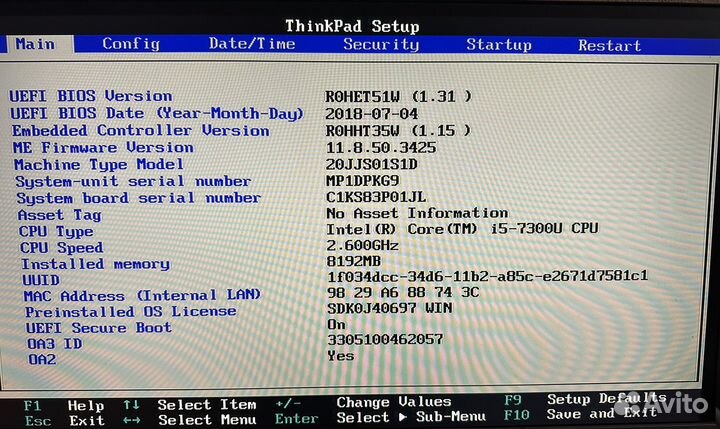Click the OA2 value Yes
The height and width of the screenshot is (429, 720).
pyautogui.click(x=341, y=356)
